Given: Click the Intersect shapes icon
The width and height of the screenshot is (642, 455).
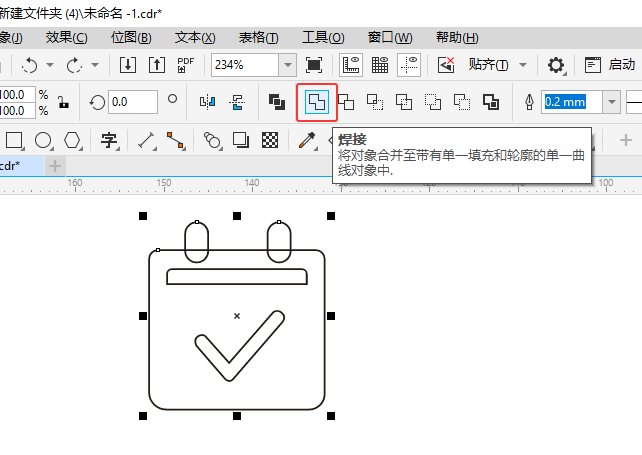Looking at the screenshot, I should (375, 102).
